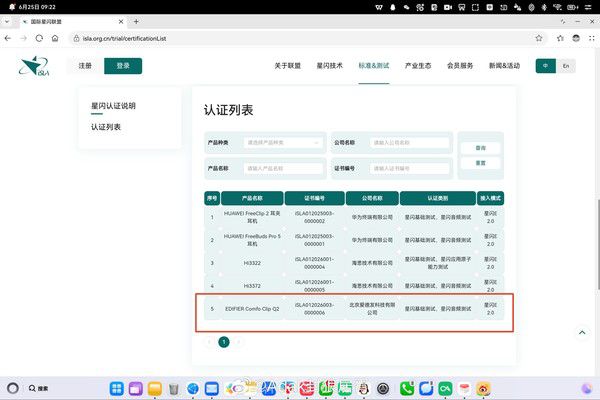Screen dimensions: 600x400
Task: Click the EDIFIER Comfo Clip Q2 product cell
Action: [x=252, y=309]
